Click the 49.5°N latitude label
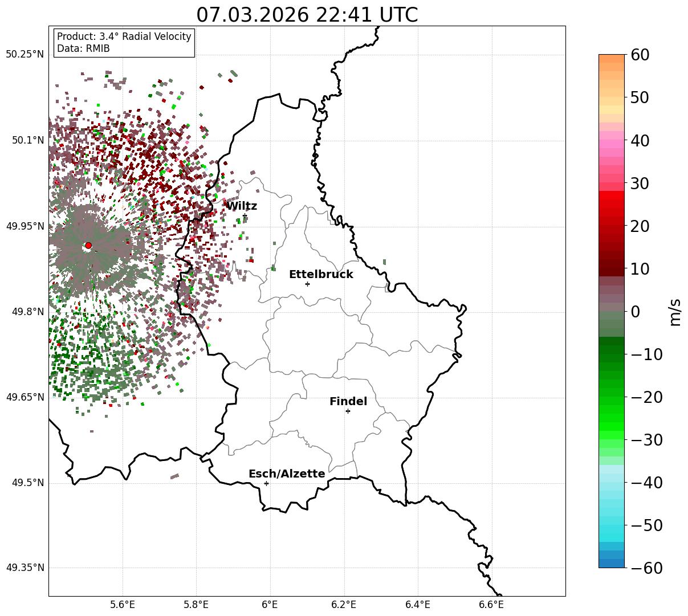Image resolution: width=688 pixels, height=616 pixels. (28, 483)
